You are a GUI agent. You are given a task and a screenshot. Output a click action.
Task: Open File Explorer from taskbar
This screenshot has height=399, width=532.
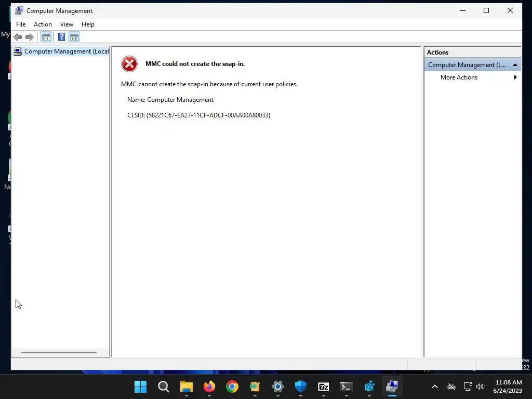(187, 387)
